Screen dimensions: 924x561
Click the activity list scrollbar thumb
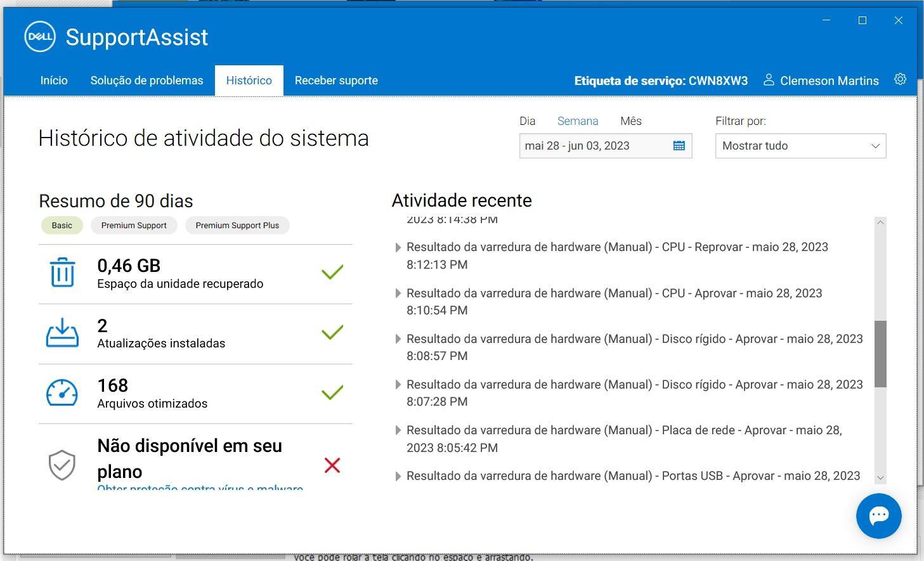click(880, 354)
